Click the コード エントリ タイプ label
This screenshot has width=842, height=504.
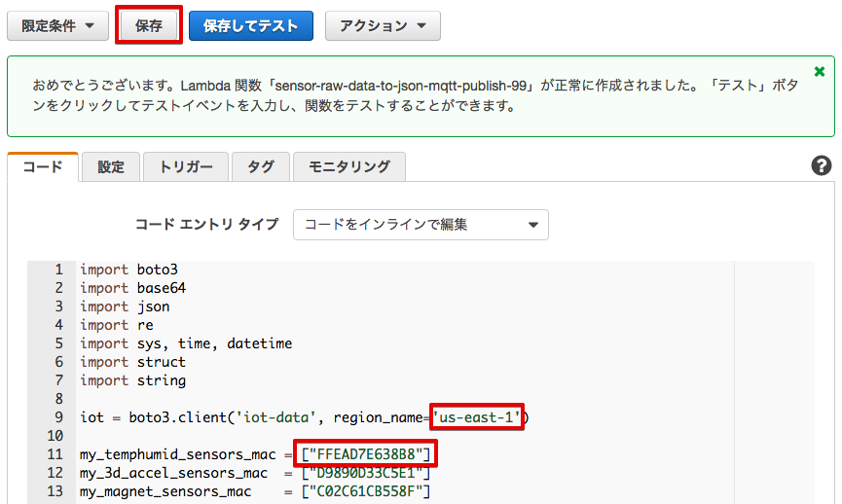click(206, 225)
